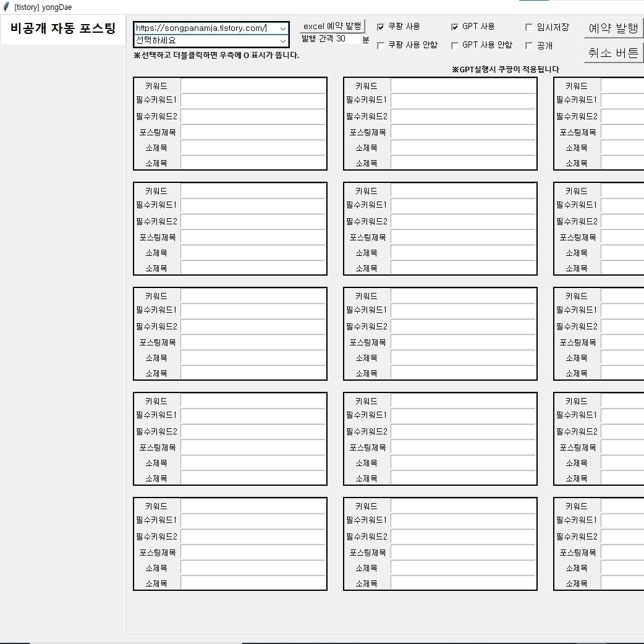Click the 포스팅제목 field in the top-middle block
This screenshot has width=644, height=644.
(x=464, y=132)
